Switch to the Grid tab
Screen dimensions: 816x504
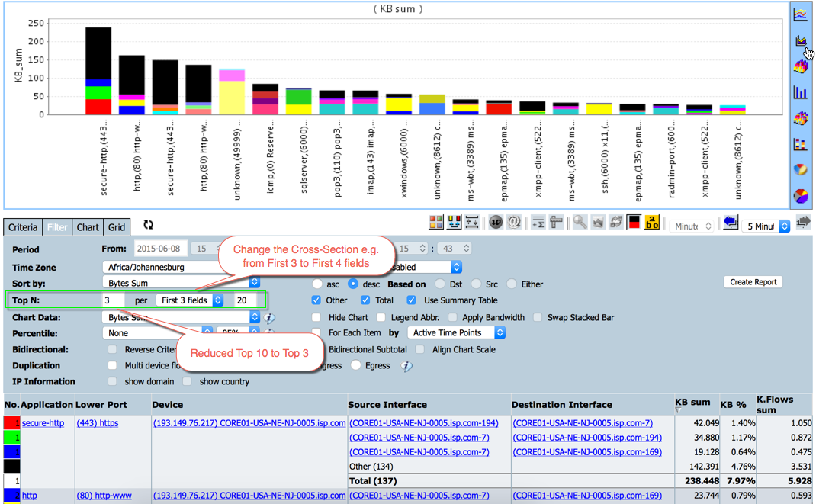tap(117, 227)
